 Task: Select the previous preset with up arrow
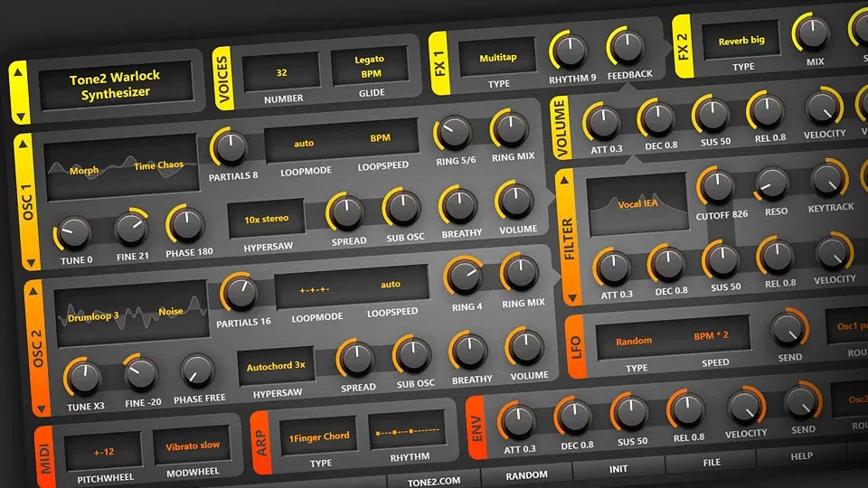point(18,72)
